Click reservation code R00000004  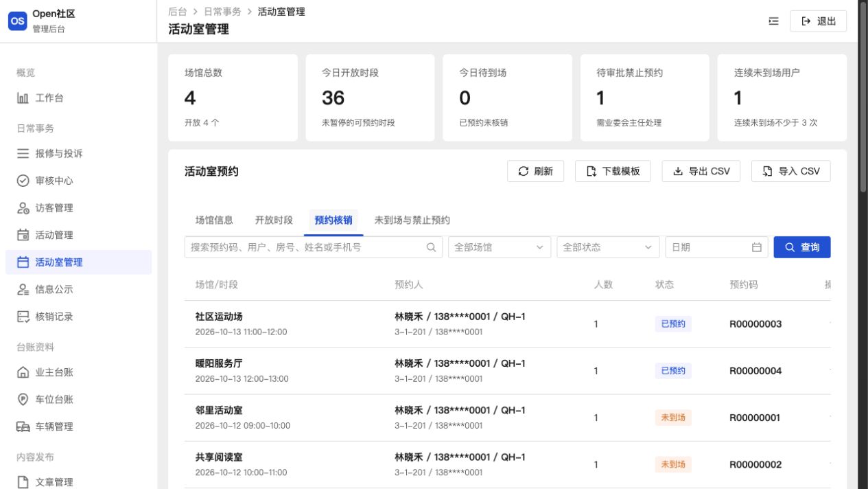[755, 371]
